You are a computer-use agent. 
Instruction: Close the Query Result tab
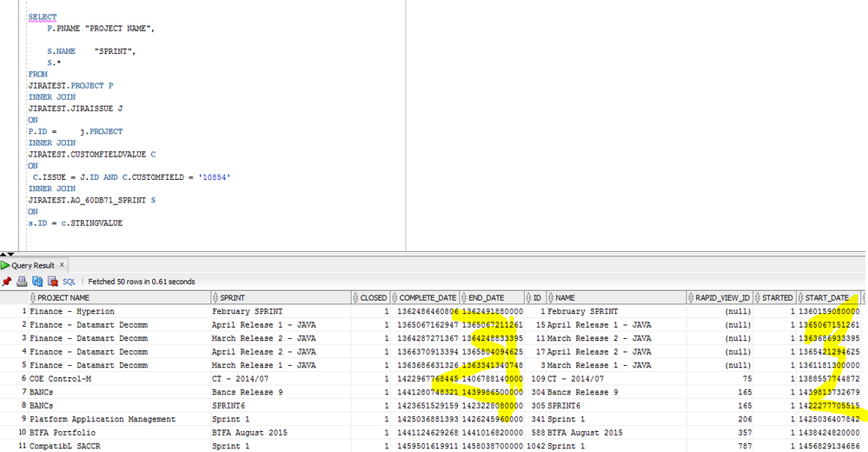coord(62,265)
